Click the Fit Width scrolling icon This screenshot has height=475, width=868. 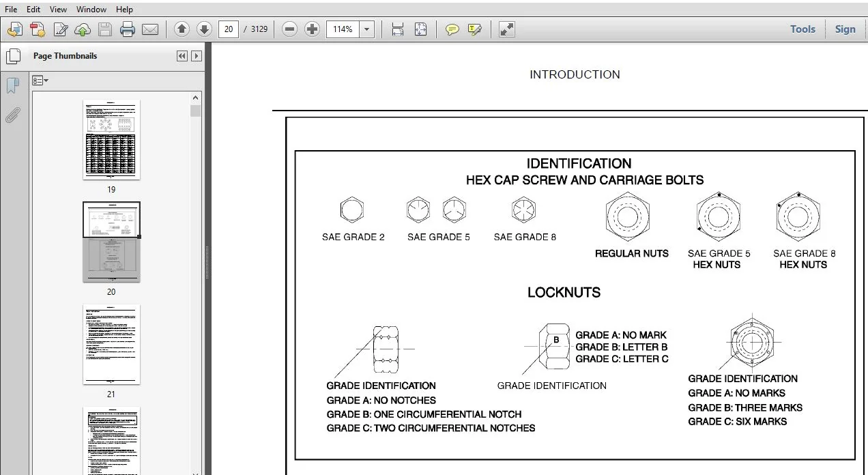tap(398, 29)
